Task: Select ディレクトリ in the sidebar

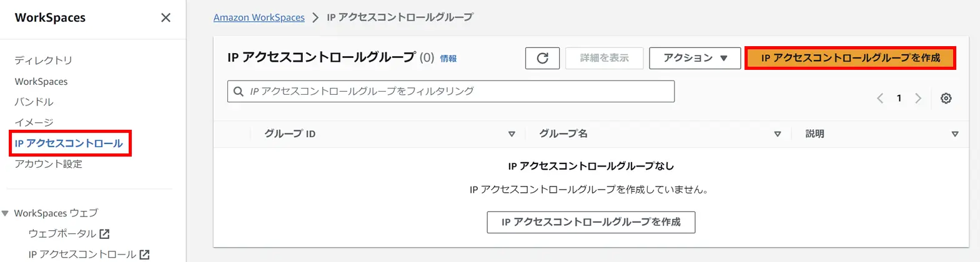Action: [x=43, y=61]
